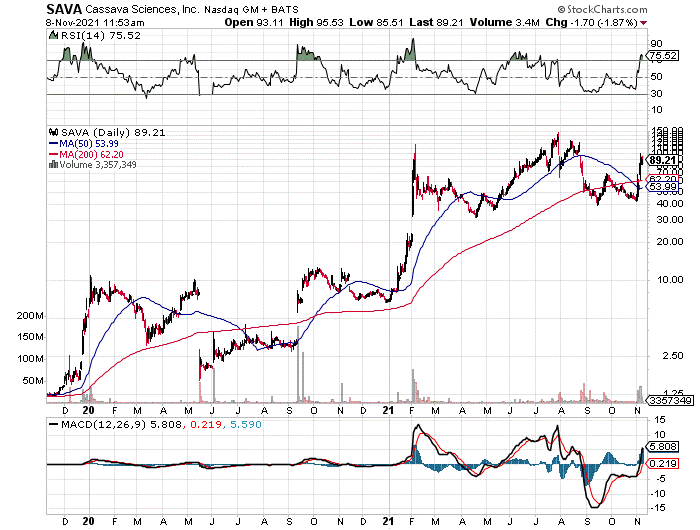The width and height of the screenshot is (700, 530).
Task: Click the 20.00 price axis label
Action: point(671,242)
